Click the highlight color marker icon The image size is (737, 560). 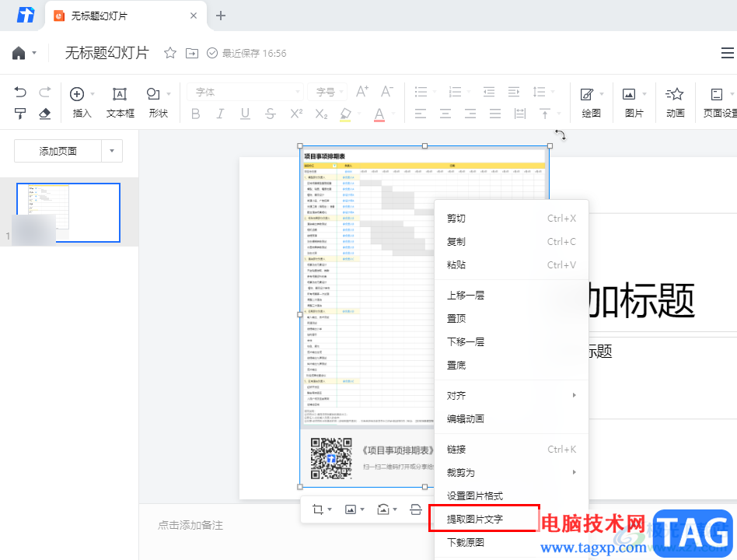pyautogui.click(x=345, y=114)
